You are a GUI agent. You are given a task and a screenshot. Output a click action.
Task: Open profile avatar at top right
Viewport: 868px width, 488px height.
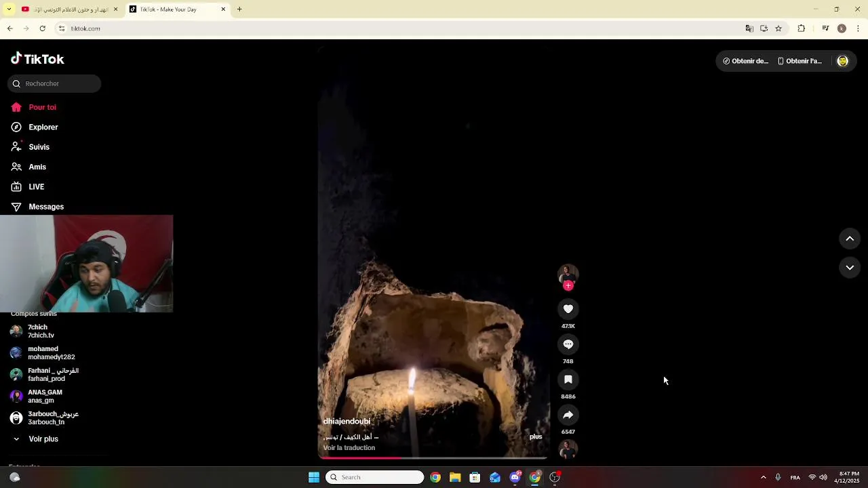[842, 61]
